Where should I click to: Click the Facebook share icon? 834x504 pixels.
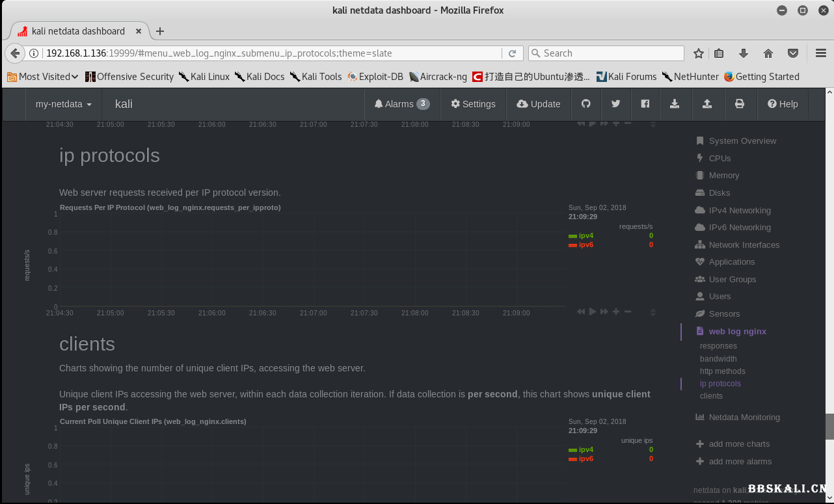coord(645,104)
